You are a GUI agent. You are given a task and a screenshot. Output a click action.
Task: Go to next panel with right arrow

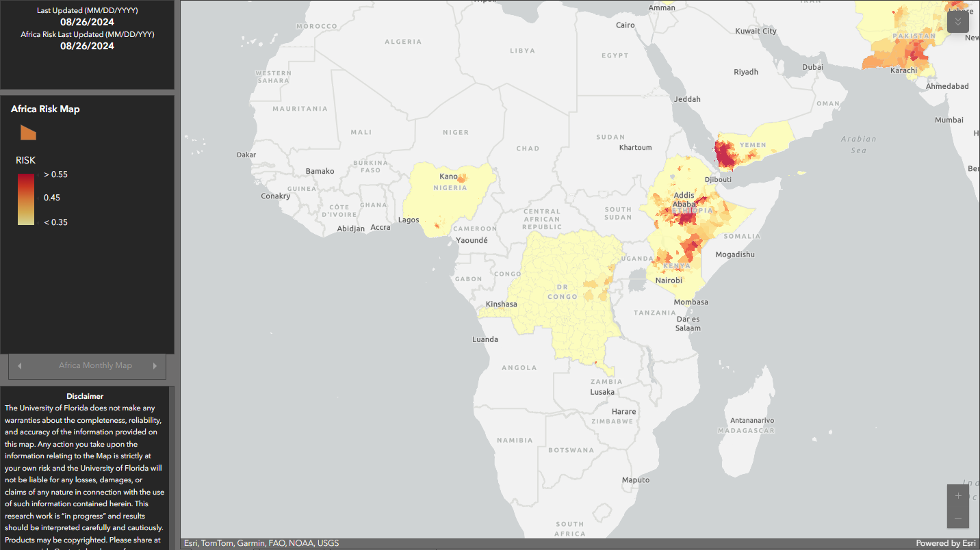[x=155, y=366]
